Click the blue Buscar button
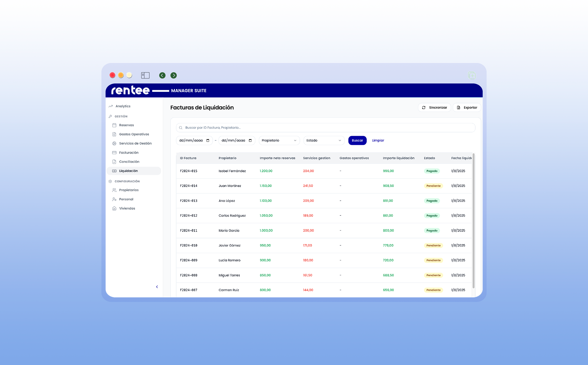The width and height of the screenshot is (588, 365). click(x=357, y=140)
